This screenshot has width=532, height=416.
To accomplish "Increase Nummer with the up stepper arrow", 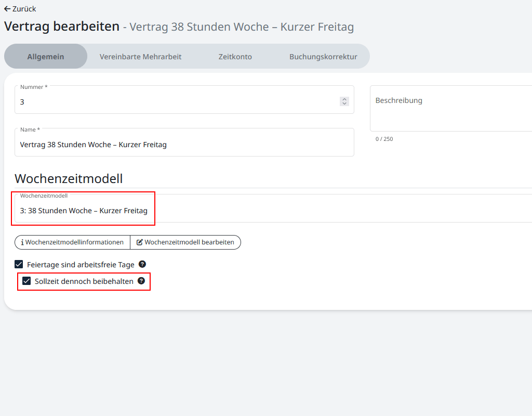I will 344,99.
